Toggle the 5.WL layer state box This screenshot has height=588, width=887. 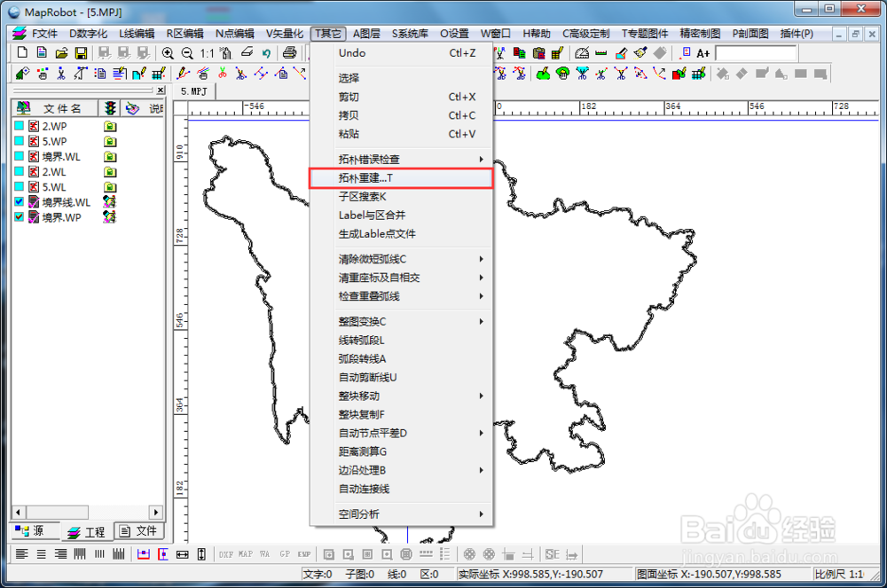20,186
